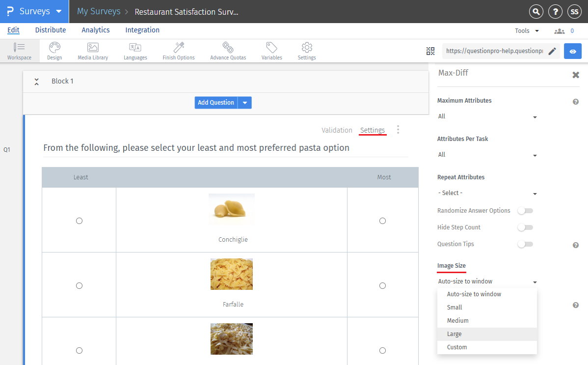
Task: Click the Farfalle pasta image
Action: click(x=232, y=274)
